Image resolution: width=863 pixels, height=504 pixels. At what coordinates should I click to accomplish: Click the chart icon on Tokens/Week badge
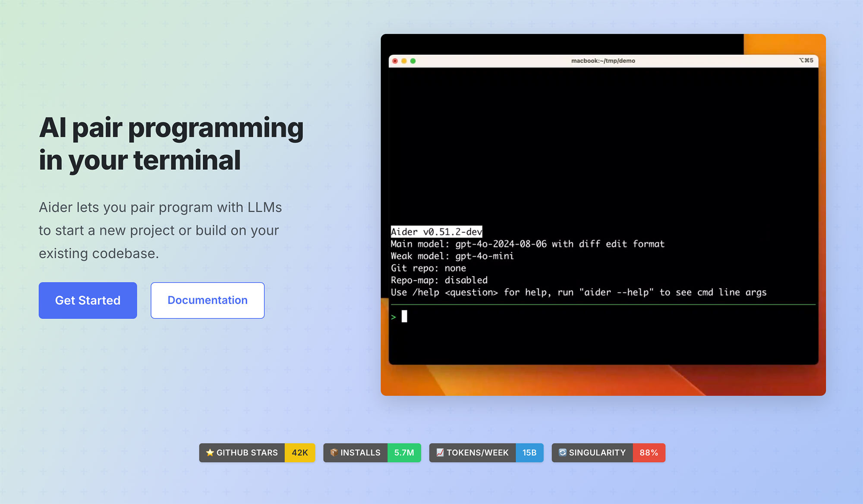(x=440, y=452)
